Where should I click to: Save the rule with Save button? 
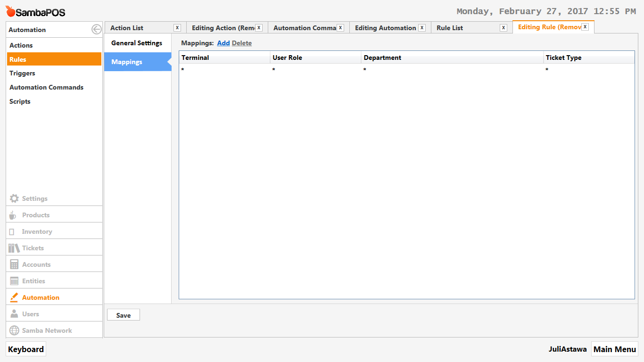[x=124, y=315]
